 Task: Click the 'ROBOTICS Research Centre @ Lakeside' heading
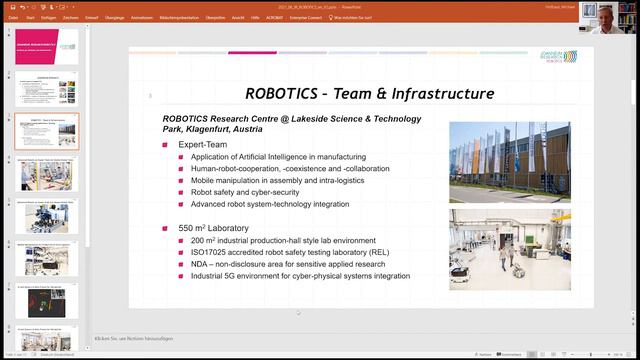click(292, 124)
